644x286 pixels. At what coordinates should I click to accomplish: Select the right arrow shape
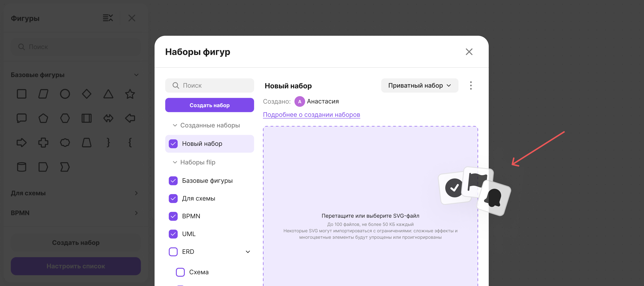click(21, 143)
